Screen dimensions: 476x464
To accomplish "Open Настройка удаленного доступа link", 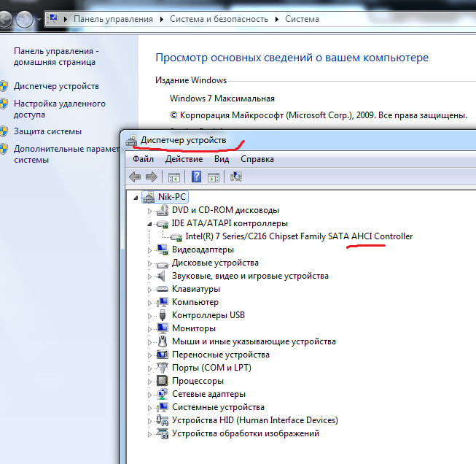I will (60, 109).
